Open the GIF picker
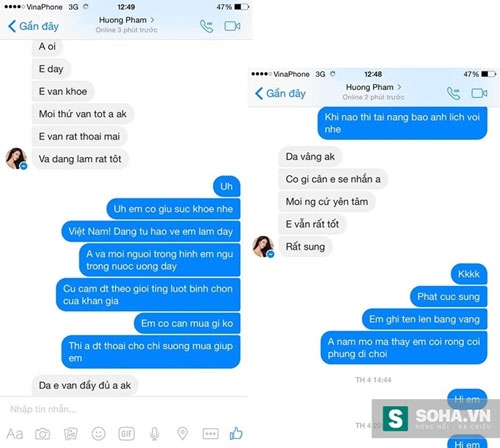 click(126, 434)
